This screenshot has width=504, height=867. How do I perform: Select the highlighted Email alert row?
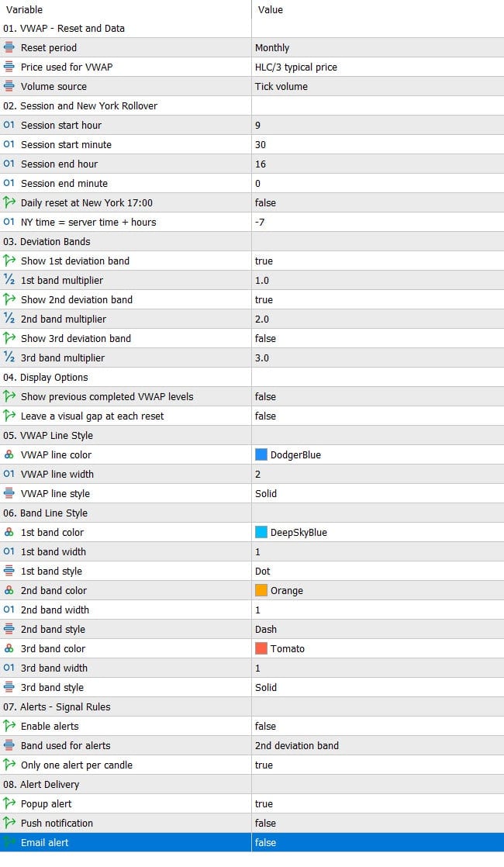pos(252,842)
